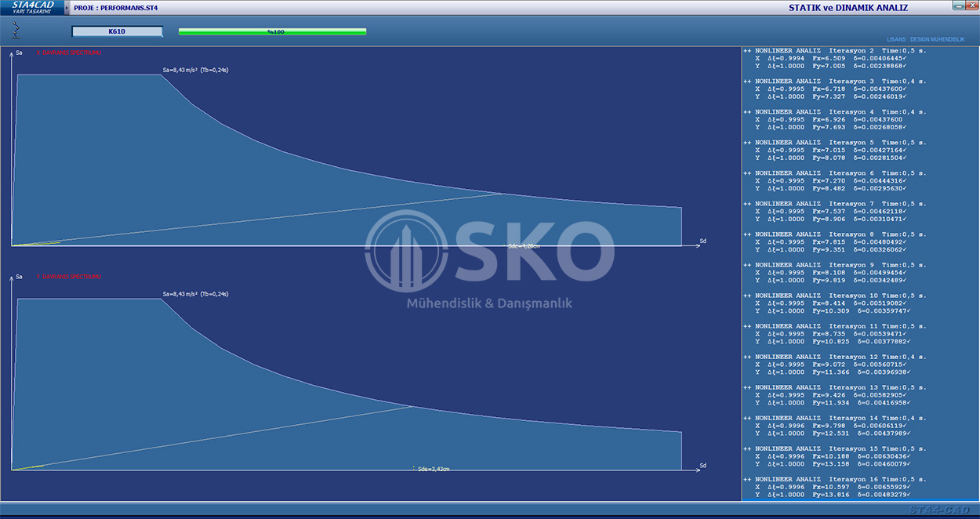Click the Y DAVRANIS SPECTRUMU chart title
The height and width of the screenshot is (519, 980).
[x=69, y=277]
